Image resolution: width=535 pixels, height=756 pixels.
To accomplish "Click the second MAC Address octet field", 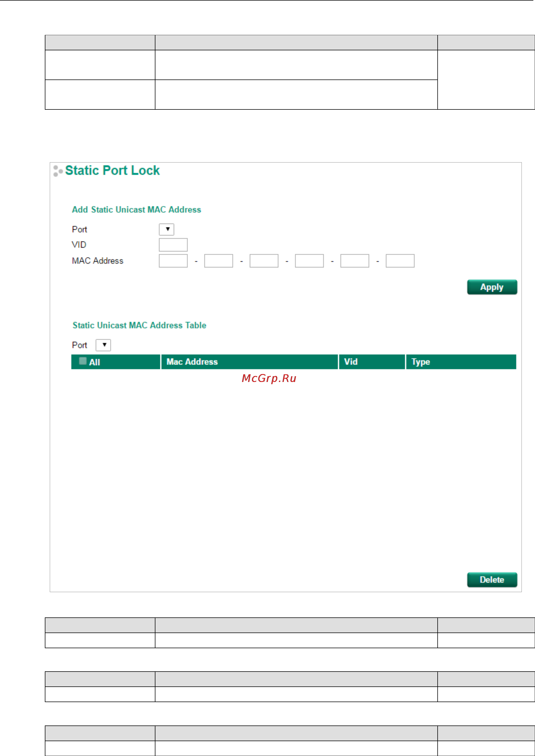I will point(219,261).
